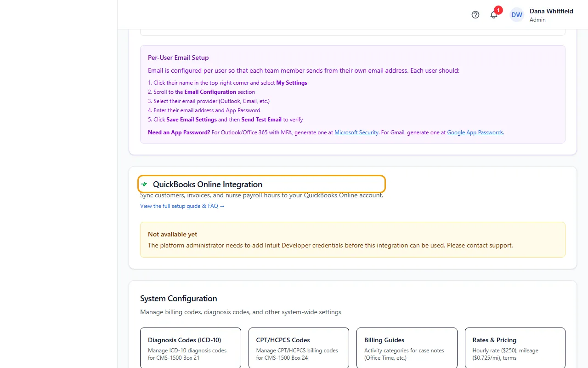This screenshot has height=368, width=588.
Task: Open the Diagnosis Codes (ICD-10) card
Action: coord(190,348)
